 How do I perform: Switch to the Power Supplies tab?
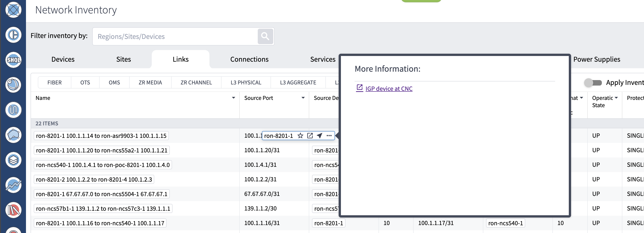[x=597, y=59]
